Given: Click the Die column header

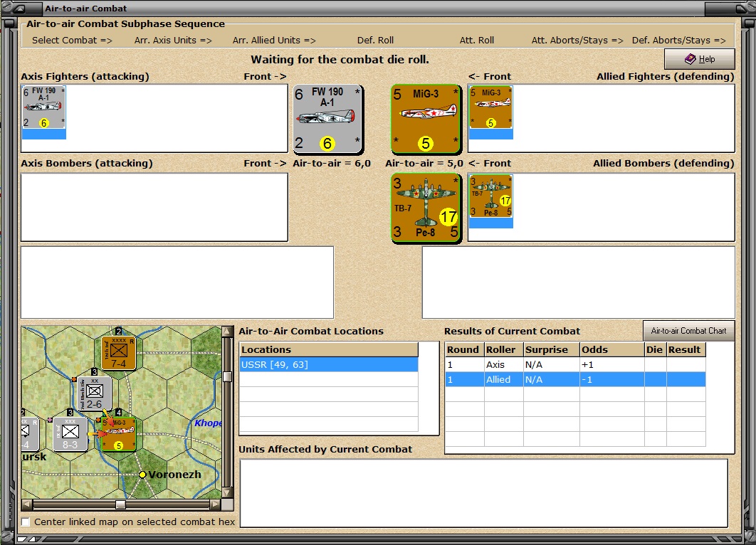Looking at the screenshot, I should click(x=655, y=350).
